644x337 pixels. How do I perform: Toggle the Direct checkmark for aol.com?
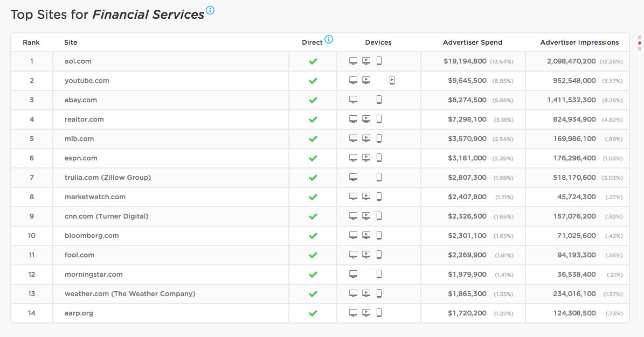pos(313,61)
